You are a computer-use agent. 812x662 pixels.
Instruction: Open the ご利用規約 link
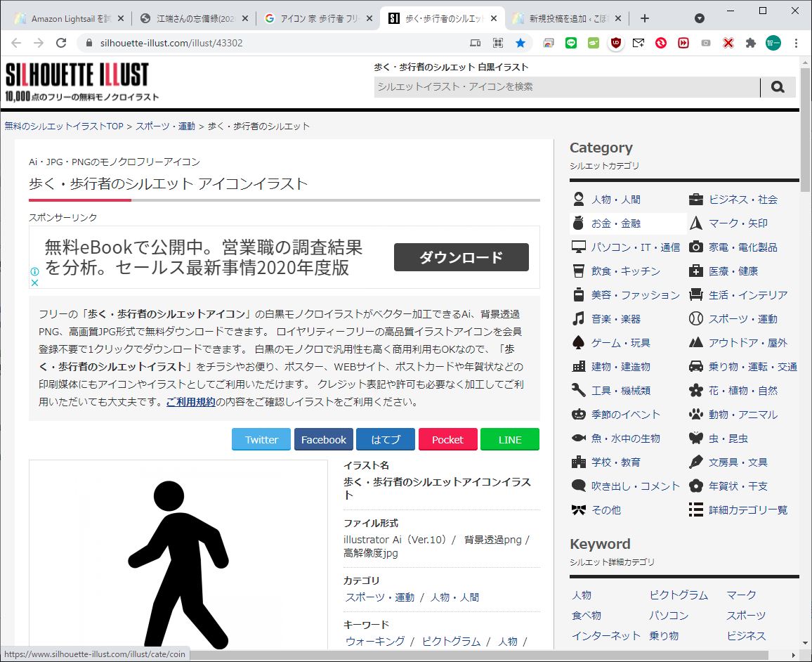[190, 403]
